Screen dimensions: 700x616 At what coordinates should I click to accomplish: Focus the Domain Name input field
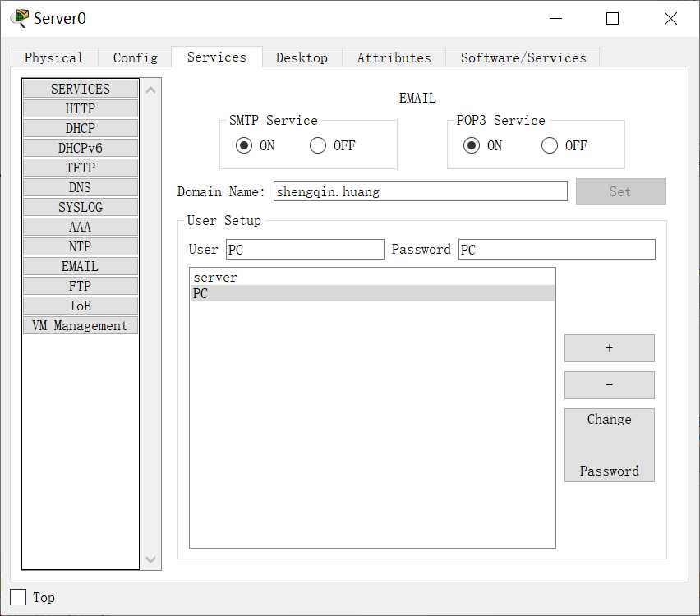(420, 191)
